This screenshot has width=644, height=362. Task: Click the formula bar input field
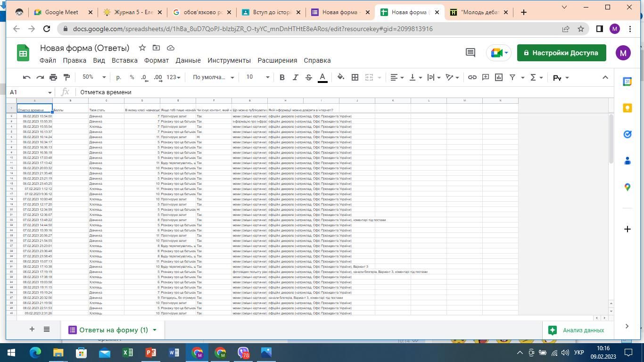coord(330,92)
